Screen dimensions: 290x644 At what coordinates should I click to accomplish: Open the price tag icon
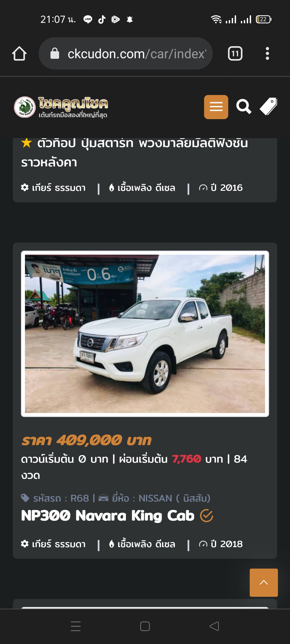click(x=268, y=106)
